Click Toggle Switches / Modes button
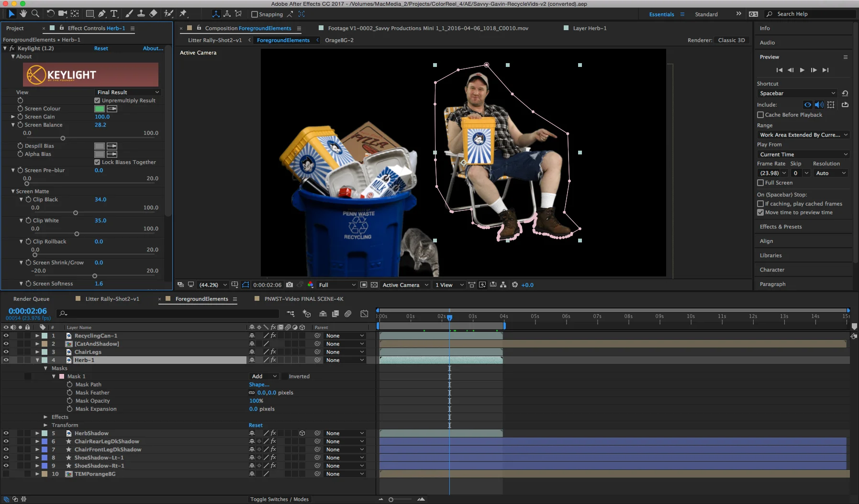Viewport: 859px width, 504px height. tap(279, 499)
